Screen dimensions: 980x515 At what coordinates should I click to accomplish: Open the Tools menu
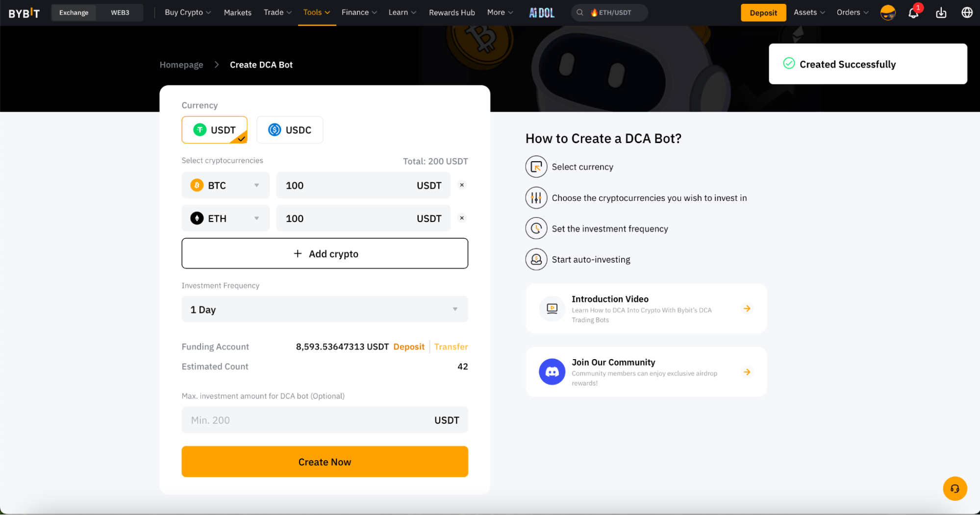pos(316,13)
